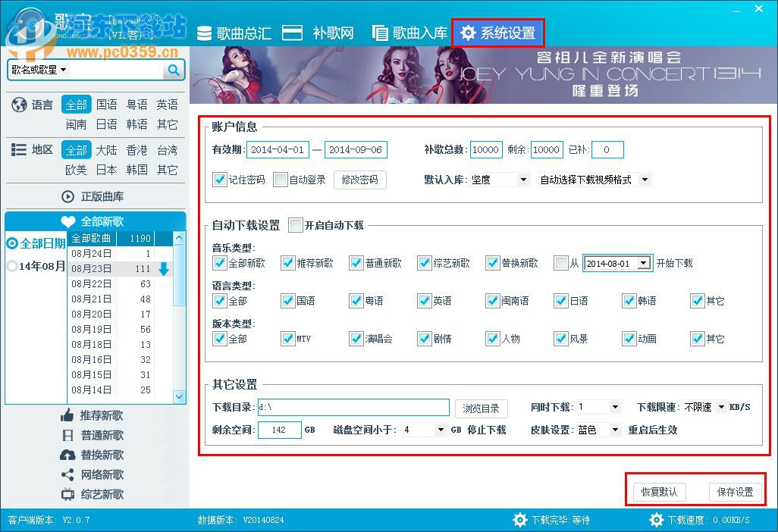Click the gear icon beside 下载完毕 status
The height and width of the screenshot is (532, 778).
519,520
